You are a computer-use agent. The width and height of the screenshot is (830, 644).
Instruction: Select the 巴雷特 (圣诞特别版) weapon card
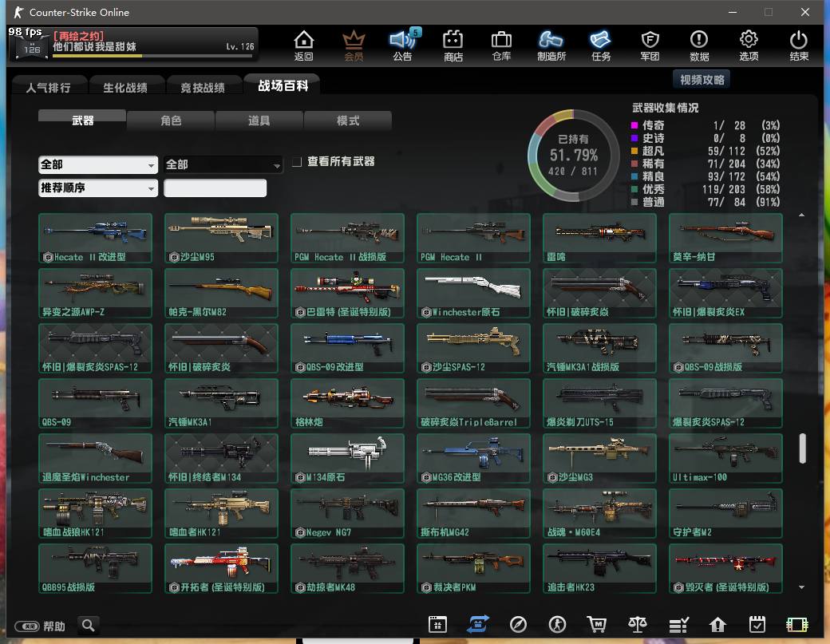point(347,293)
